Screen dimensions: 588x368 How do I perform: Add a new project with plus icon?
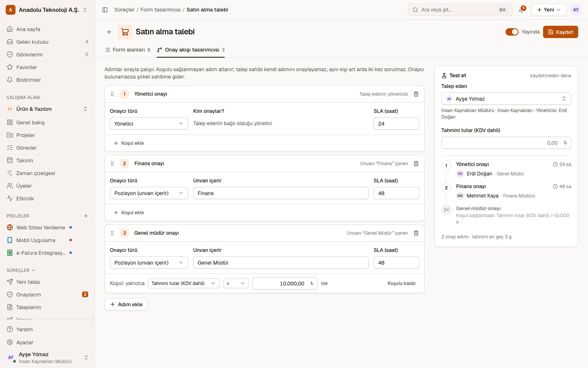[86, 216]
